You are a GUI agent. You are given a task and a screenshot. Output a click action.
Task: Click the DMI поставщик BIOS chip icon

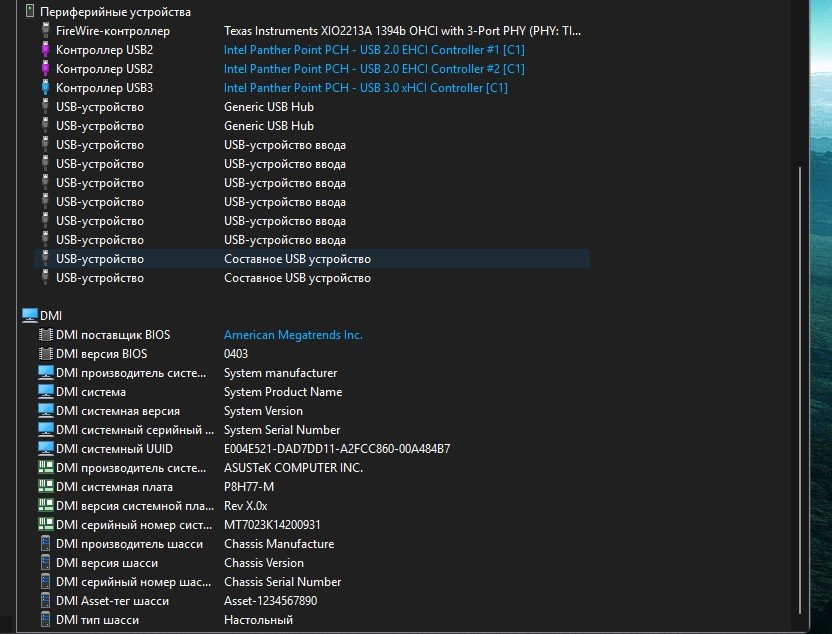tap(45, 335)
